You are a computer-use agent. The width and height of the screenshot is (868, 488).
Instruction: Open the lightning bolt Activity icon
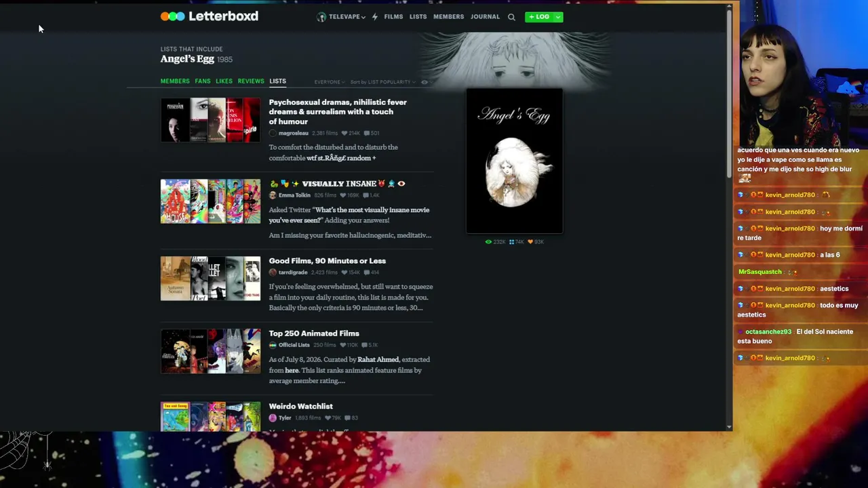point(374,17)
